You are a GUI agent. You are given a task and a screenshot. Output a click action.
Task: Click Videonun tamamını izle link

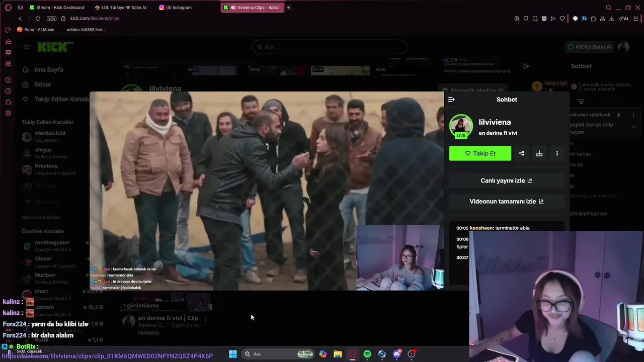pos(506,201)
